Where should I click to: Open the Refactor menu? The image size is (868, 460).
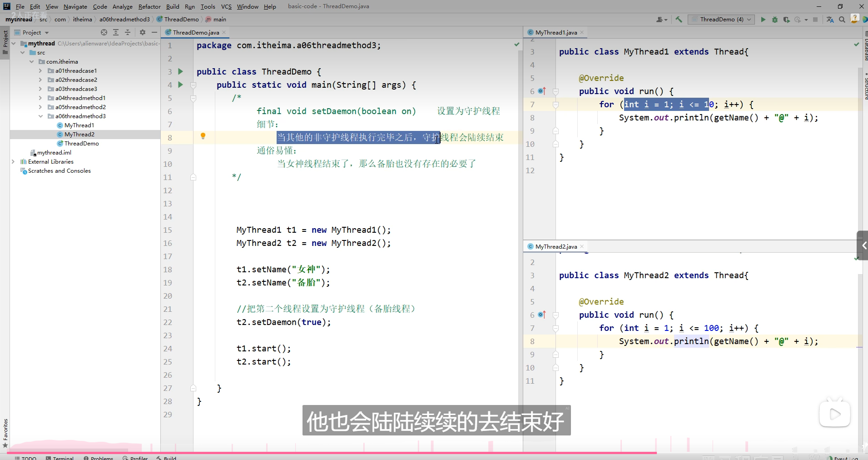pos(149,6)
